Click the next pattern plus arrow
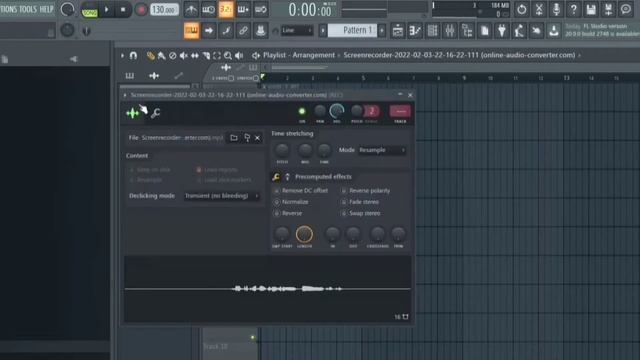The width and height of the screenshot is (640, 360). pyautogui.click(x=382, y=31)
